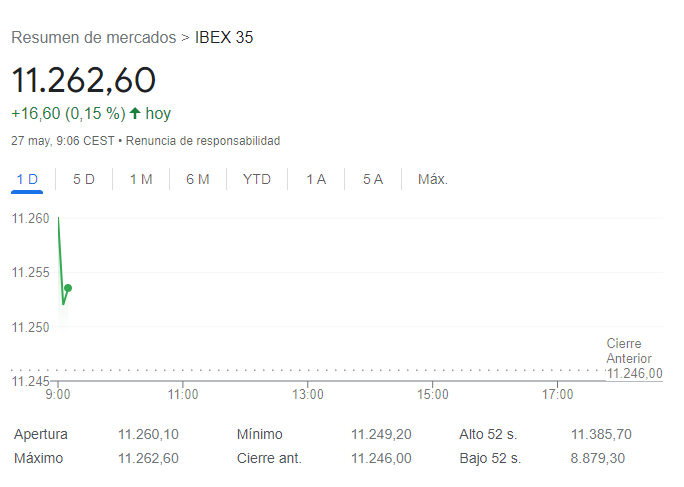The height and width of the screenshot is (487, 684).
Task: Click the Mínimo value 11.249,20
Action: (x=381, y=434)
